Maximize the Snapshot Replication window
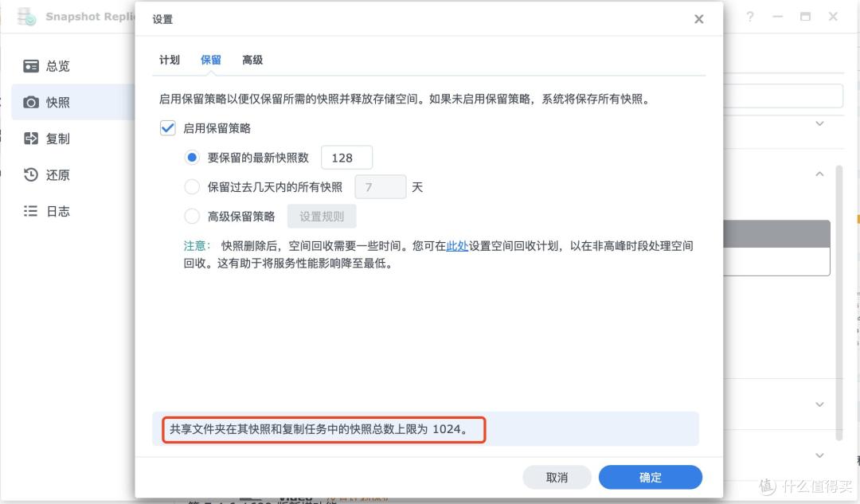Viewport: 860px width, 504px height. [805, 17]
